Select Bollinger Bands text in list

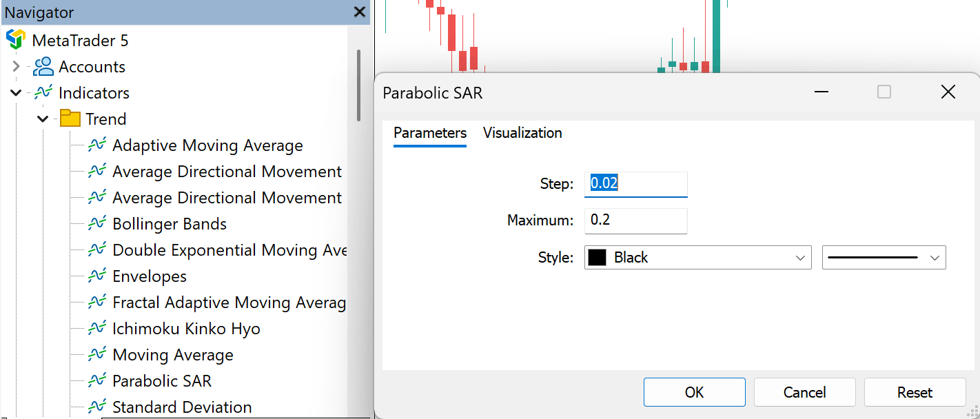pos(170,224)
